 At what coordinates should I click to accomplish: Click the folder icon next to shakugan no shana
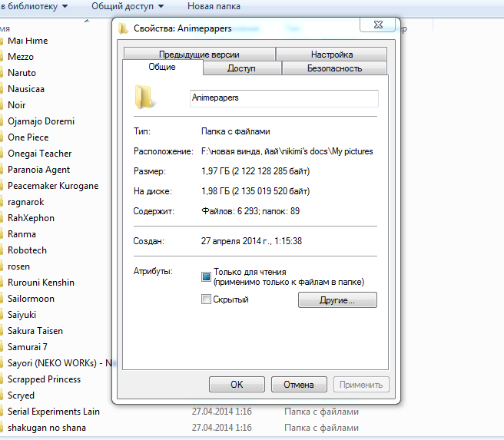point(2,428)
